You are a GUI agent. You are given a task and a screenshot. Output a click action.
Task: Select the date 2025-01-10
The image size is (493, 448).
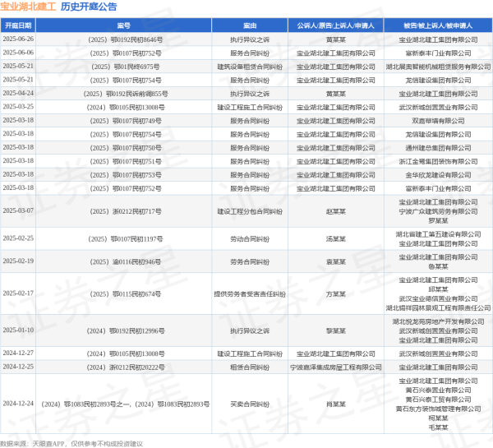(18, 330)
